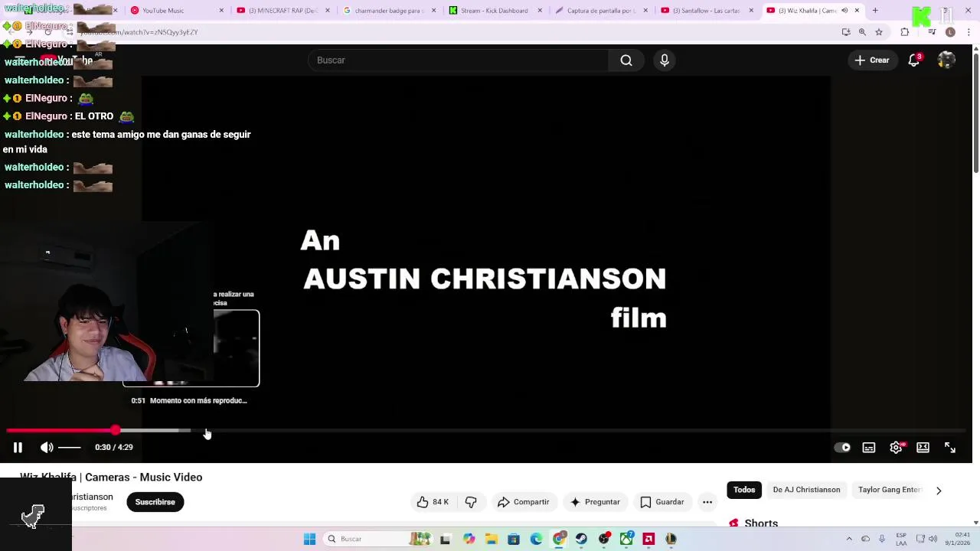980x551 pixels.
Task: Open a new browser tab
Action: click(875, 11)
